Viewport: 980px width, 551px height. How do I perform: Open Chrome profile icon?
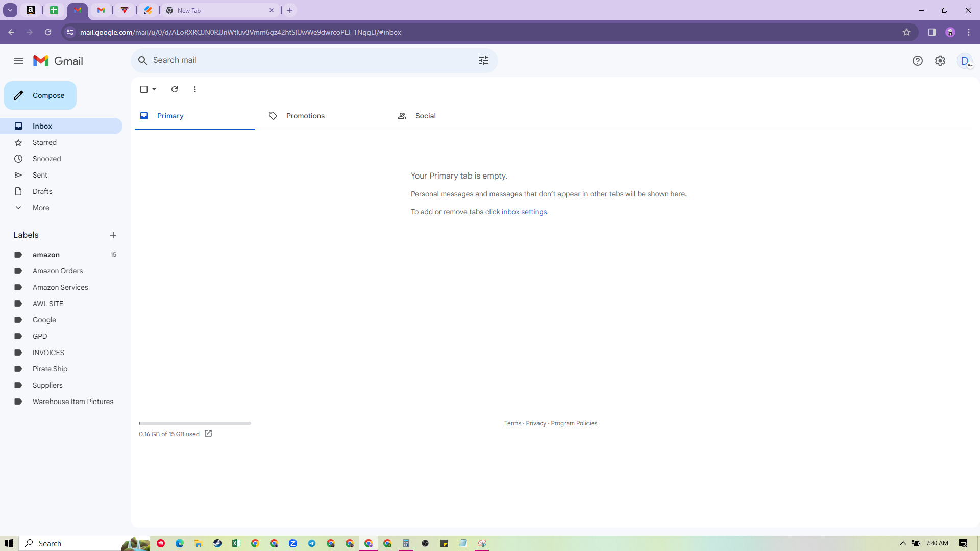(950, 32)
